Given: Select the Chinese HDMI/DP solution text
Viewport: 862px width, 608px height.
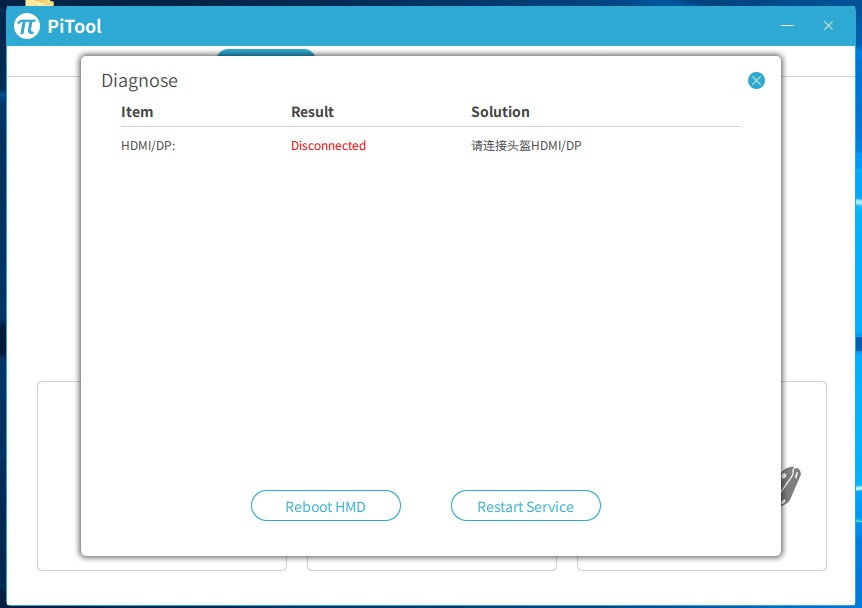Looking at the screenshot, I should click(526, 146).
